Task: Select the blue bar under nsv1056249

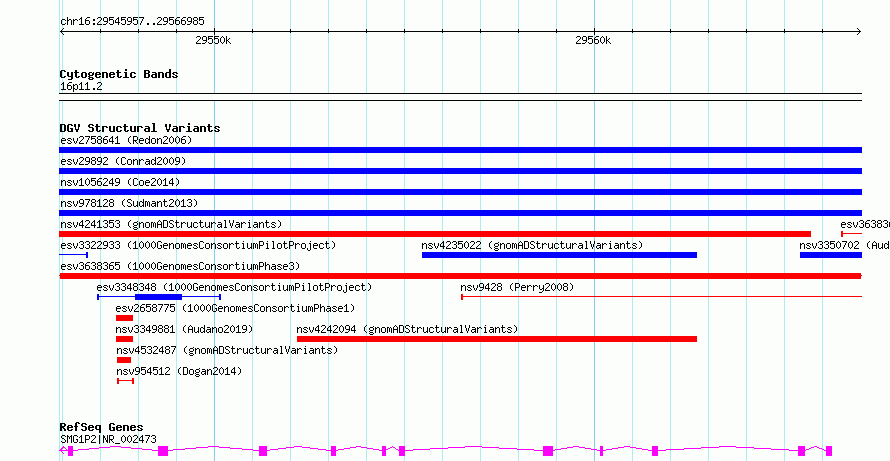Action: (x=460, y=192)
